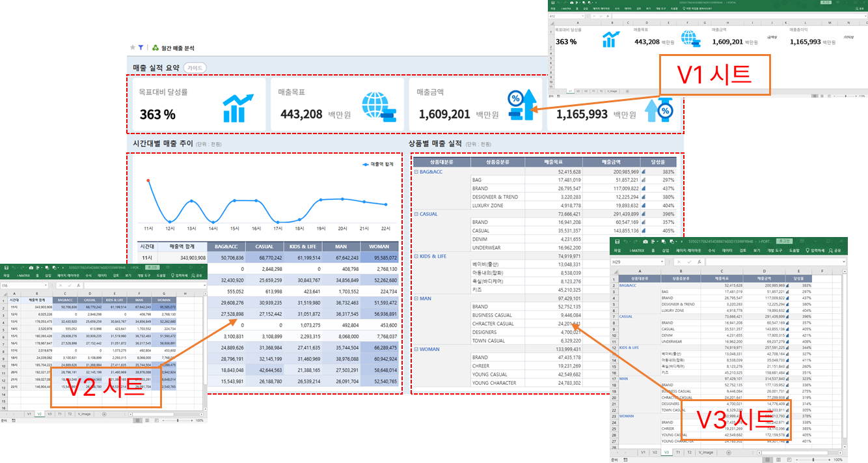Click the favorite star icon in dashboard header
Screen dimensions: 868x463
133,48
